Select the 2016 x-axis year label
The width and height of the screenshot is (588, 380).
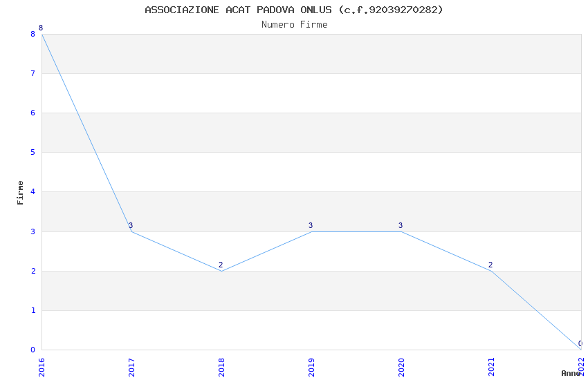pyautogui.click(x=42, y=368)
